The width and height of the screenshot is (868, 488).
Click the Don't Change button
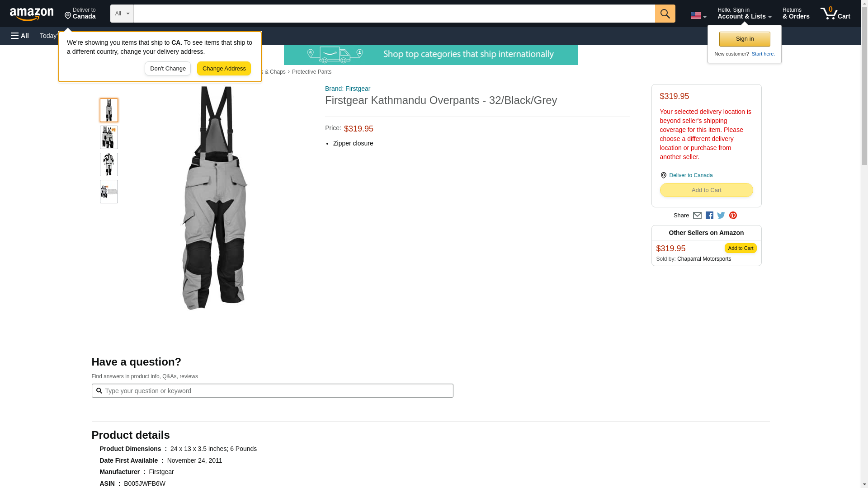168,69
